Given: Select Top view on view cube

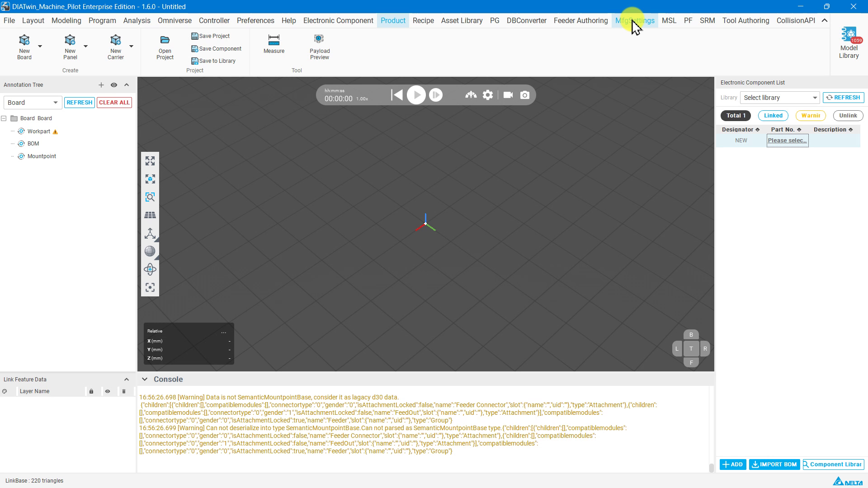Looking at the screenshot, I should point(691,348).
